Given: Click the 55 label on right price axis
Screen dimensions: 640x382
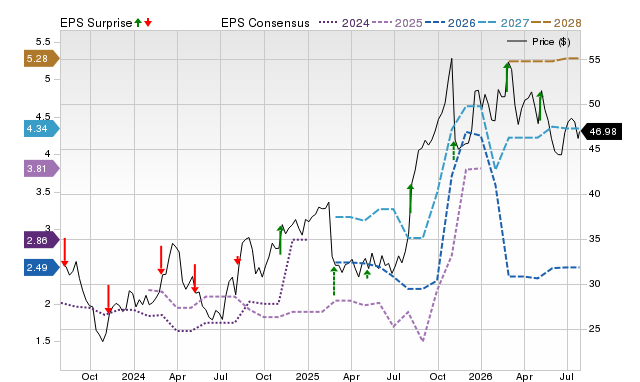Looking at the screenshot, I should (x=594, y=60).
